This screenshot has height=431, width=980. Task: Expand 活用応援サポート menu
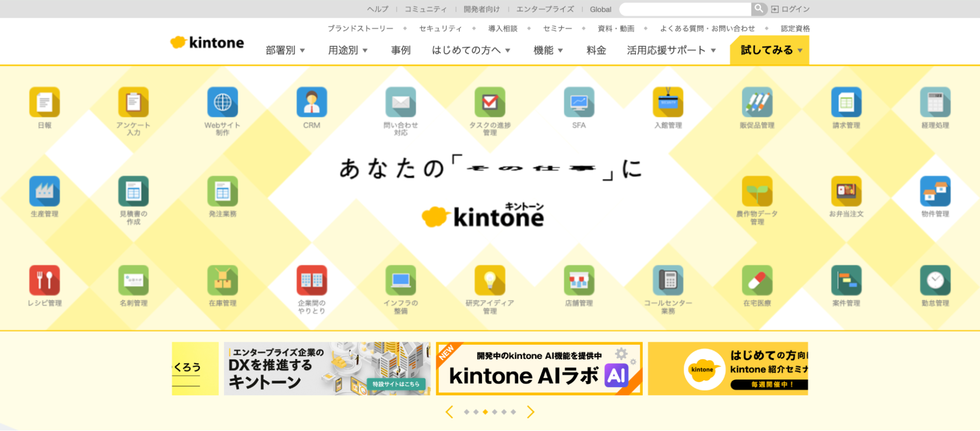pos(671,50)
